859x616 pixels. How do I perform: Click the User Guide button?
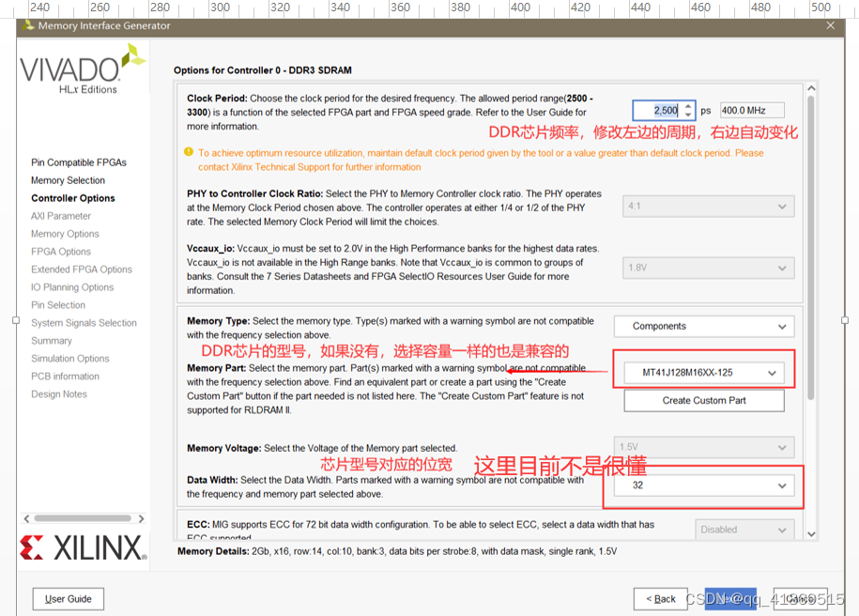click(68, 598)
